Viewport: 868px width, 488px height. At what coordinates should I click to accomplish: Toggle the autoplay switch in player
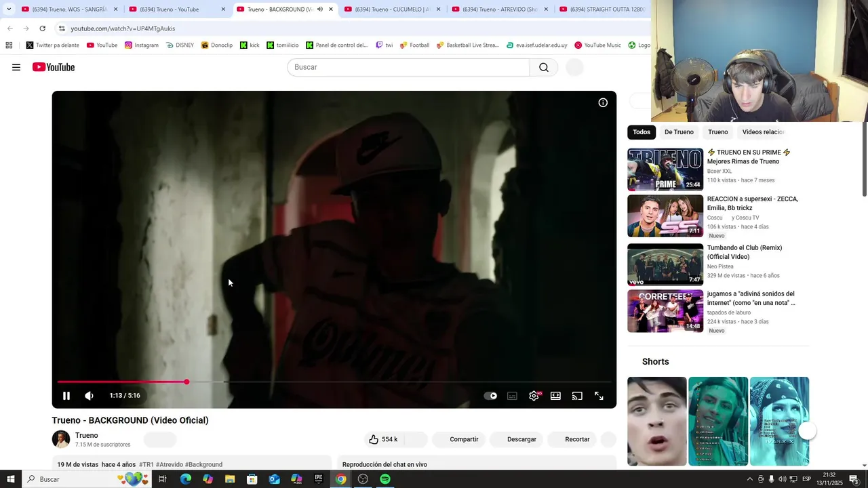point(490,396)
